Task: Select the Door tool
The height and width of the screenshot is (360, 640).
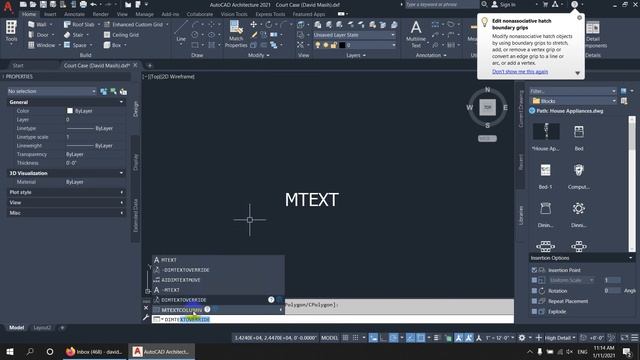Action: click(x=38, y=35)
